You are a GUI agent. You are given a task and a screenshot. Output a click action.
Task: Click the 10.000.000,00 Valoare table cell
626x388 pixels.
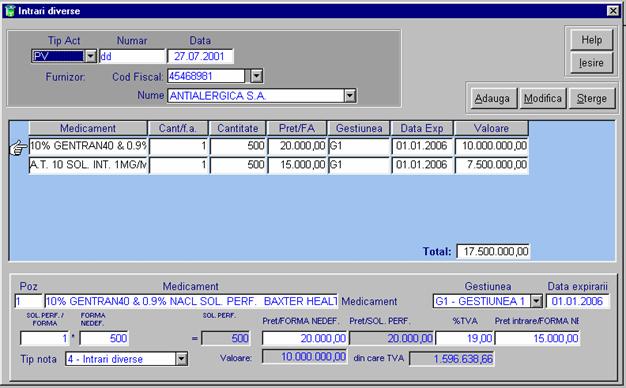point(491,146)
